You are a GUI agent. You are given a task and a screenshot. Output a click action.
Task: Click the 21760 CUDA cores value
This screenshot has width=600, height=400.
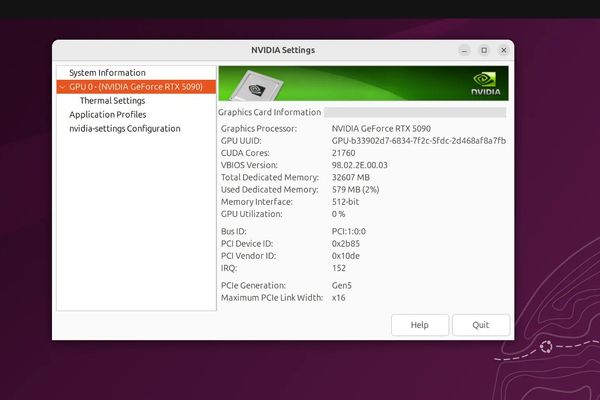point(343,153)
